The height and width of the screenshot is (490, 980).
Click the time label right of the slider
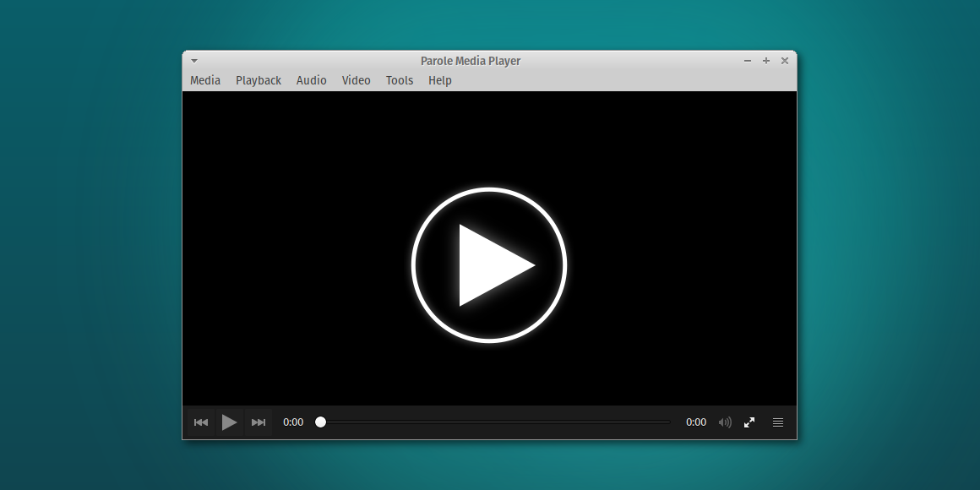tap(696, 422)
